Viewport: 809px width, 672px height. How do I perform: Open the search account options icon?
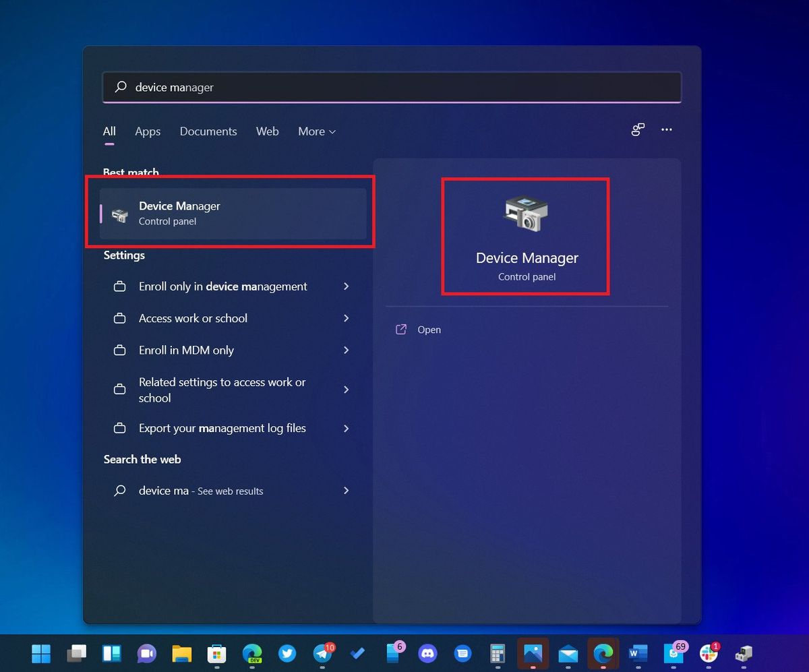637,129
